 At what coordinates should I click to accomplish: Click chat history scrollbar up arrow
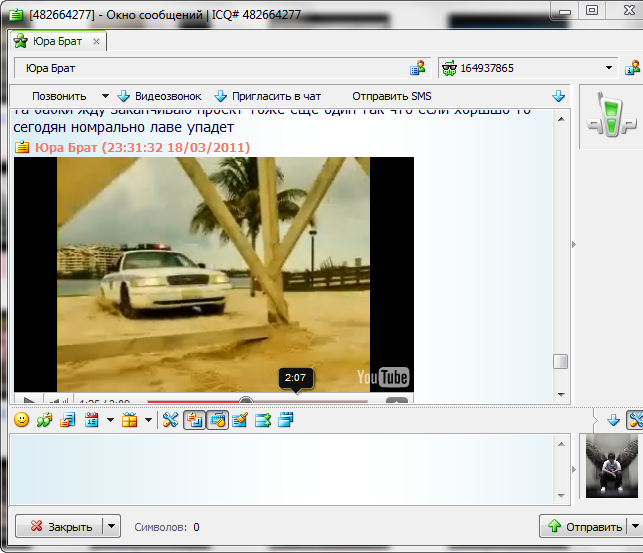tap(561, 119)
